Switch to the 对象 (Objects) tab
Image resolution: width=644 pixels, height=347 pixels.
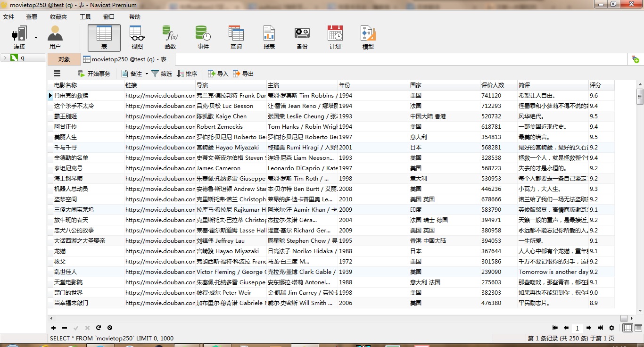coord(64,59)
